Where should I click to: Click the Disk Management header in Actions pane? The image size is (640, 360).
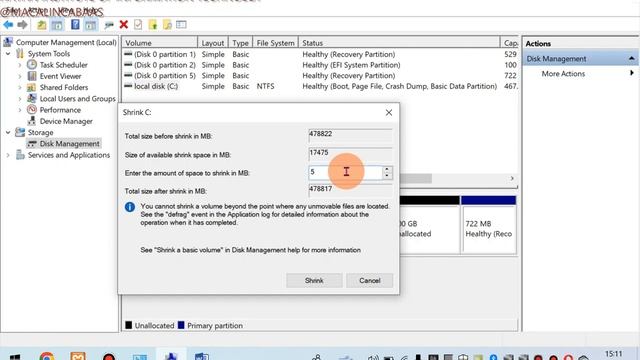[580, 59]
